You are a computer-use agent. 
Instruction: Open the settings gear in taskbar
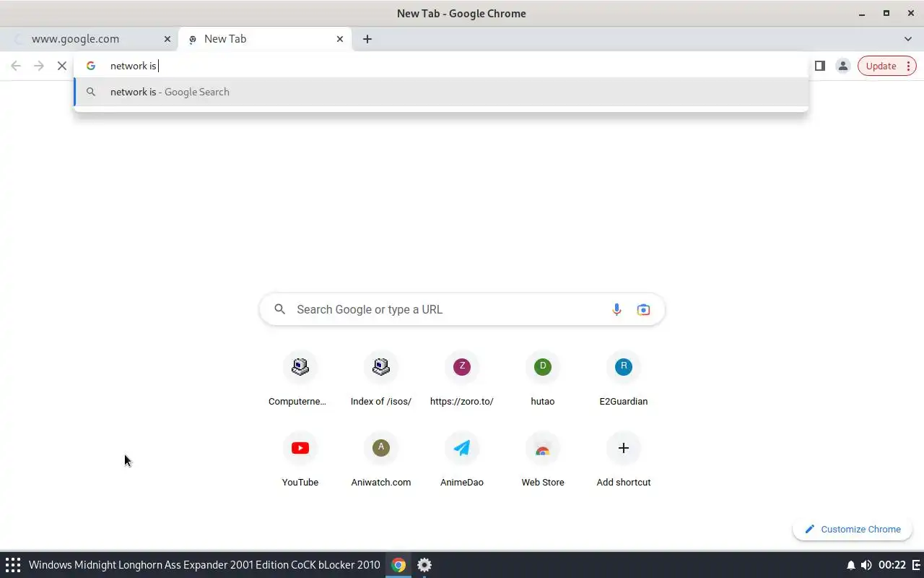coord(424,565)
